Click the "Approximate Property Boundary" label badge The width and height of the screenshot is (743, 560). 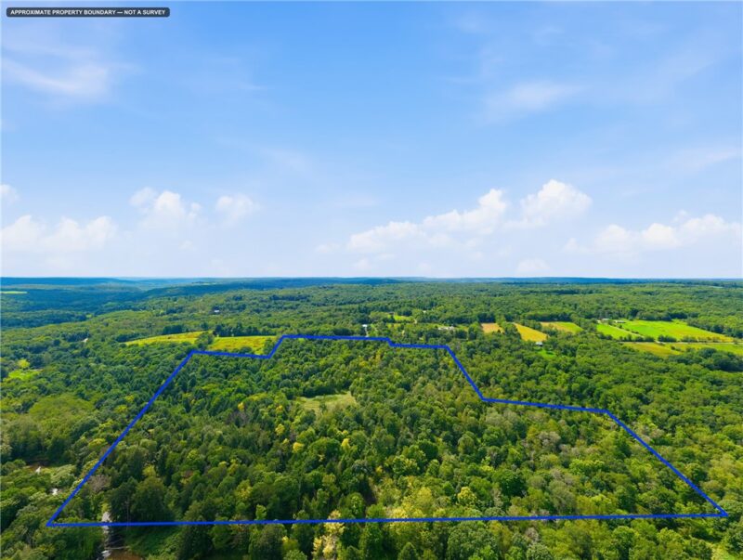click(88, 12)
